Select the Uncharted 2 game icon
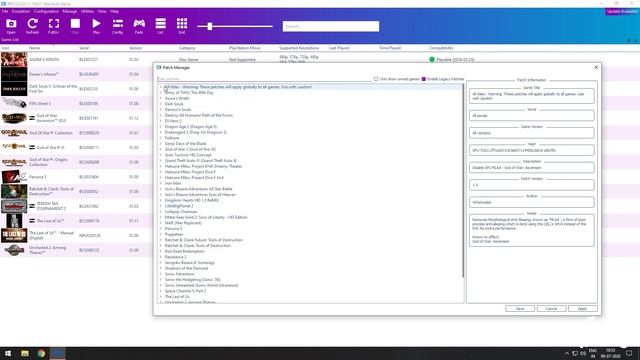The height and width of the screenshot is (360, 640). (x=14, y=250)
